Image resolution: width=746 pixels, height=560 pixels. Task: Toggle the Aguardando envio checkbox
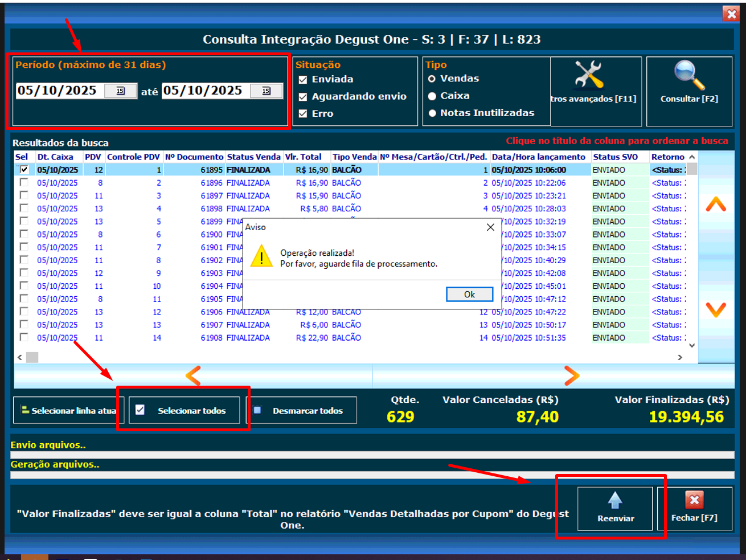(x=303, y=97)
